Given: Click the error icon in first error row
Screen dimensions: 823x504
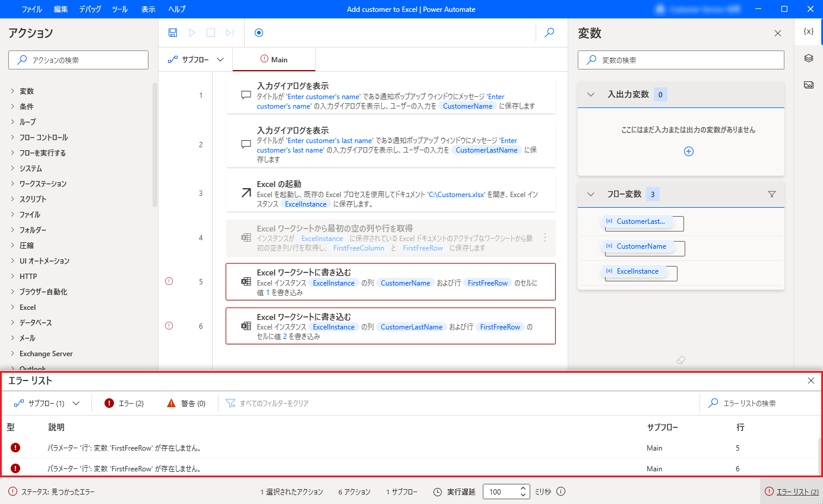Looking at the screenshot, I should (x=15, y=448).
